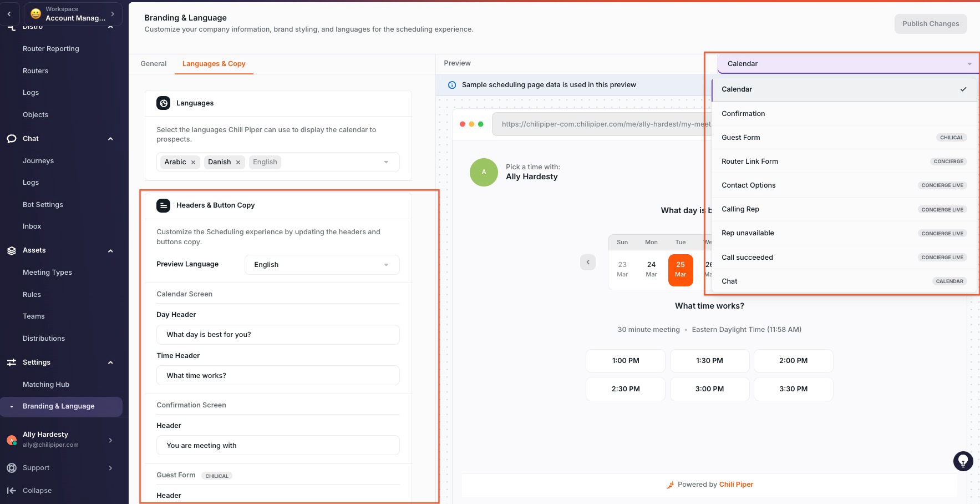Click the Headers & Button Copy icon

163,205
